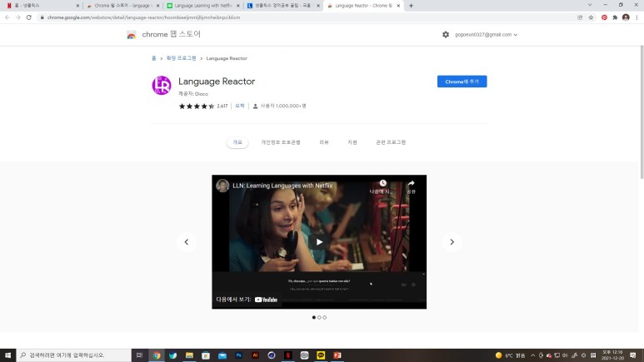Switch to the Chrome 웹 스토어 language search tab

click(x=122, y=6)
